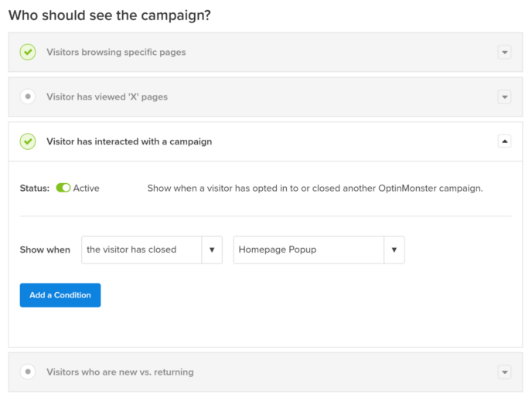Click arrow on Homepage Popup select
The image size is (532, 401).
point(394,250)
